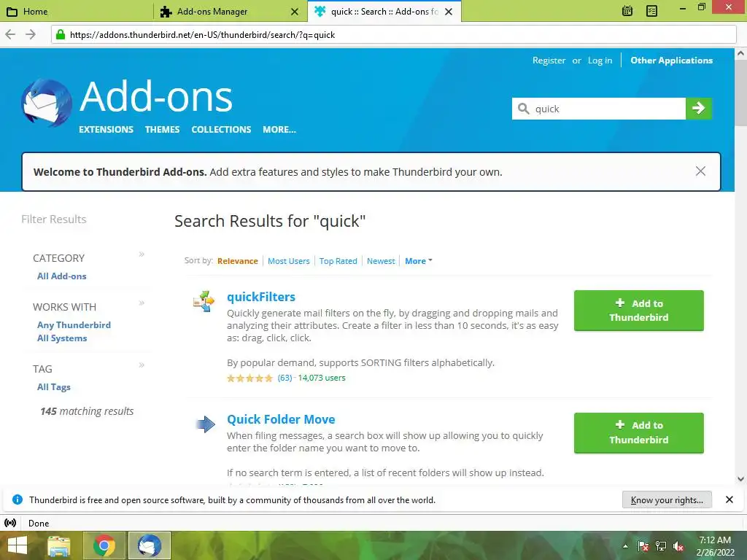Viewport: 747px width, 560px height.
Task: Click the back navigation arrow
Action: click(x=10, y=34)
